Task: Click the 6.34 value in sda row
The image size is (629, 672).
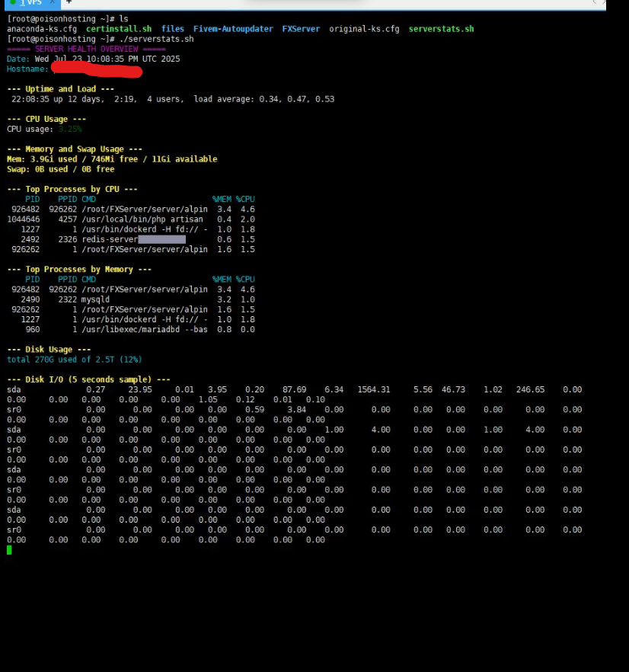Action: pos(334,389)
